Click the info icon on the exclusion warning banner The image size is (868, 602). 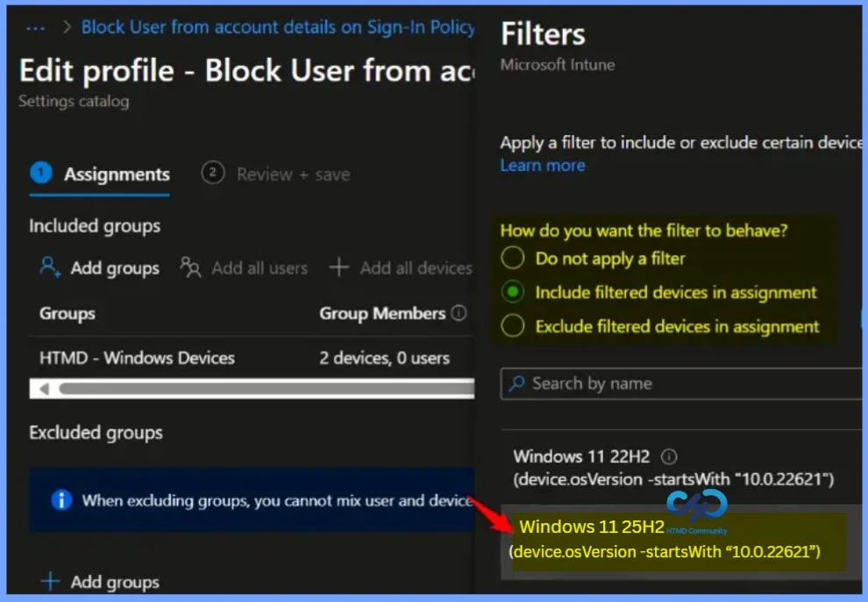tap(60, 499)
